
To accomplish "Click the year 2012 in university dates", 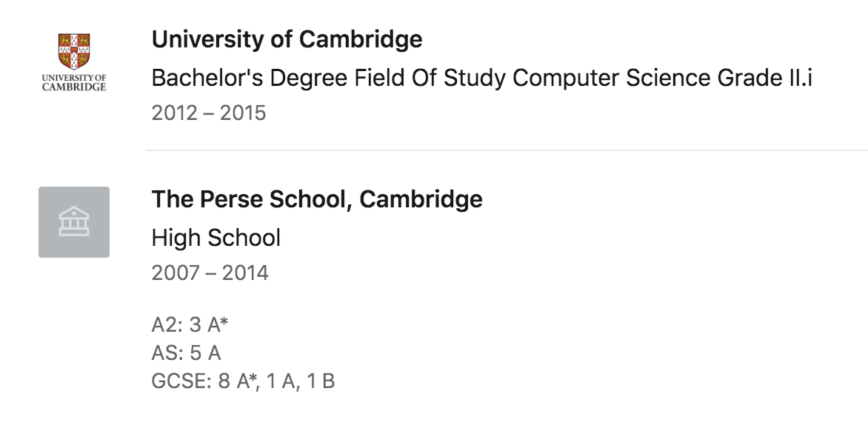I will 175,113.
